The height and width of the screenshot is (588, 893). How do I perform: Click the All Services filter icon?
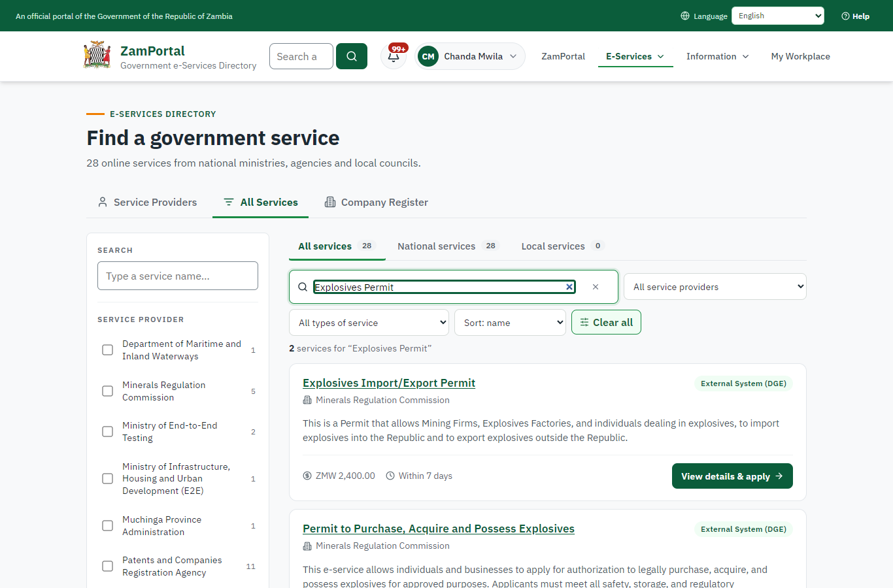point(229,202)
